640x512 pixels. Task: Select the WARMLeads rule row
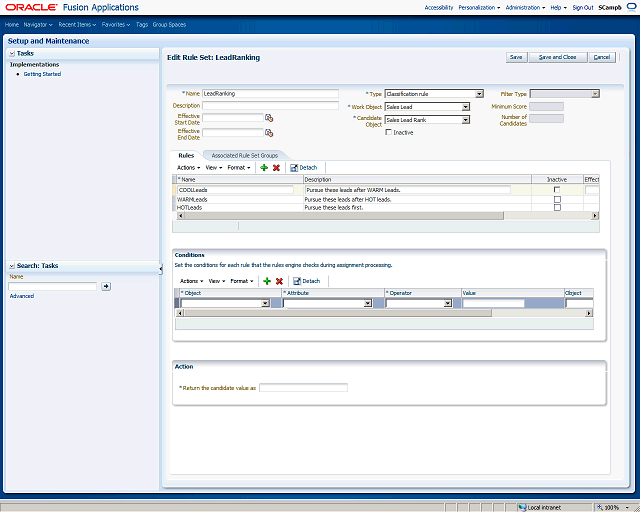[x=386, y=199]
